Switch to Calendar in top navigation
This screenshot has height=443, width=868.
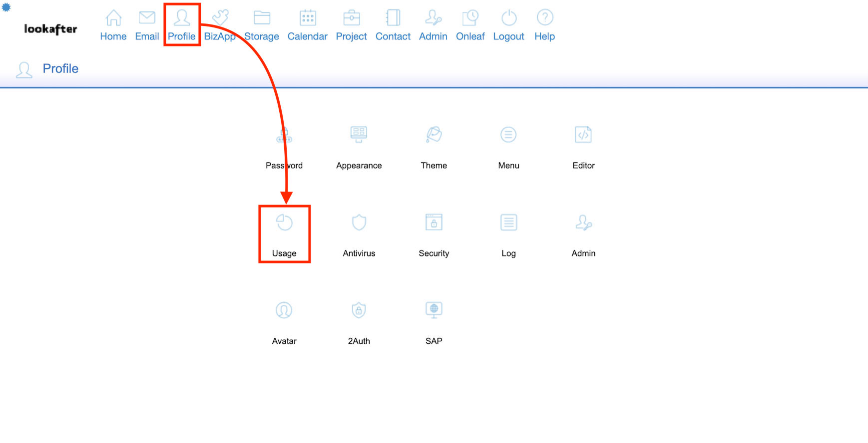tap(307, 25)
